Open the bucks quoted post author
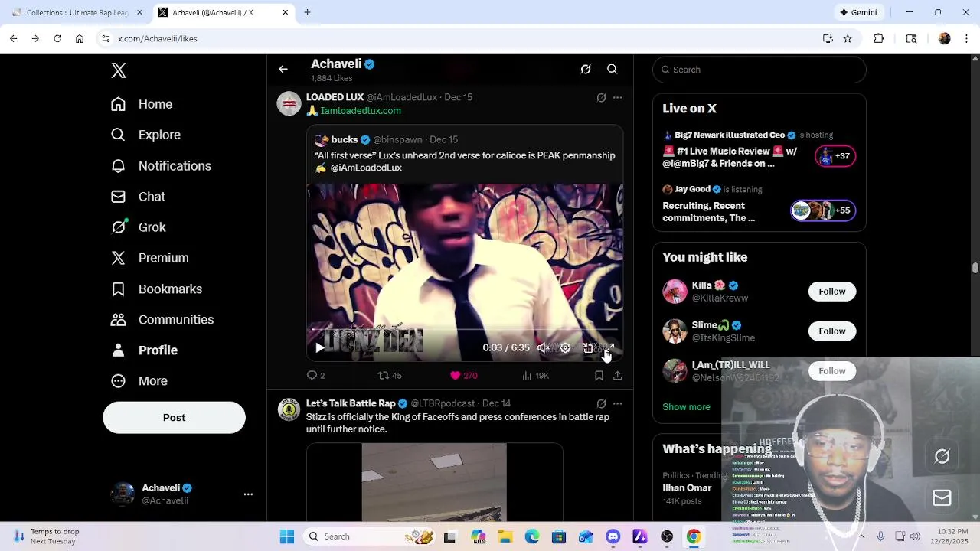980x551 pixels. click(345, 140)
